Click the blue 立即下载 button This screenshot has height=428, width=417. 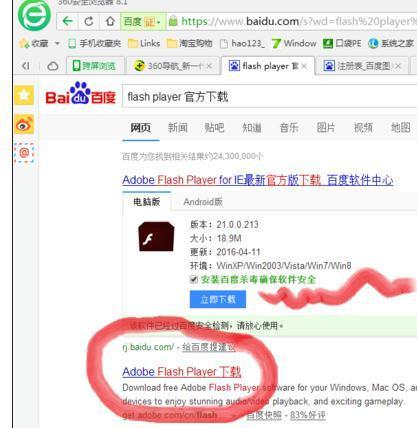pos(218,299)
